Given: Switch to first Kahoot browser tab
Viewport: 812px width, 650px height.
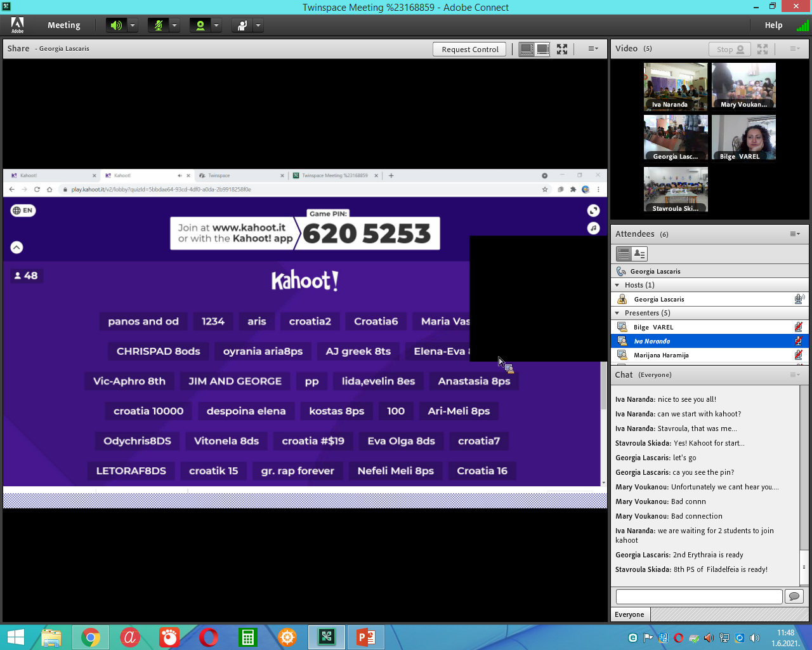Looking at the screenshot, I should (54, 176).
